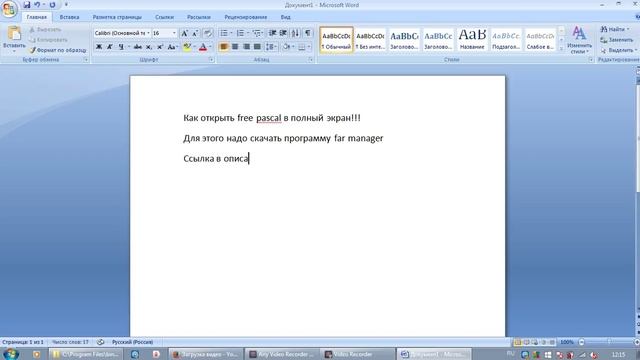Undo the last action
640x360 pixels.
click(x=37, y=5)
